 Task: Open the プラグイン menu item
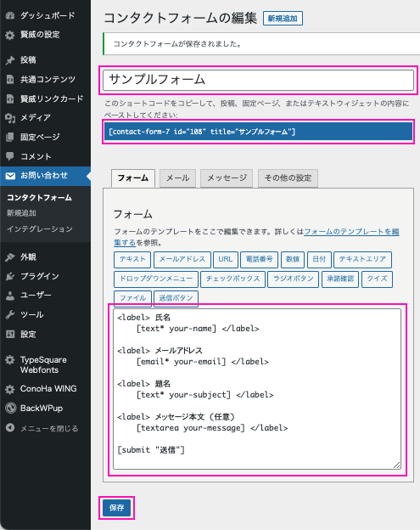coord(45,277)
